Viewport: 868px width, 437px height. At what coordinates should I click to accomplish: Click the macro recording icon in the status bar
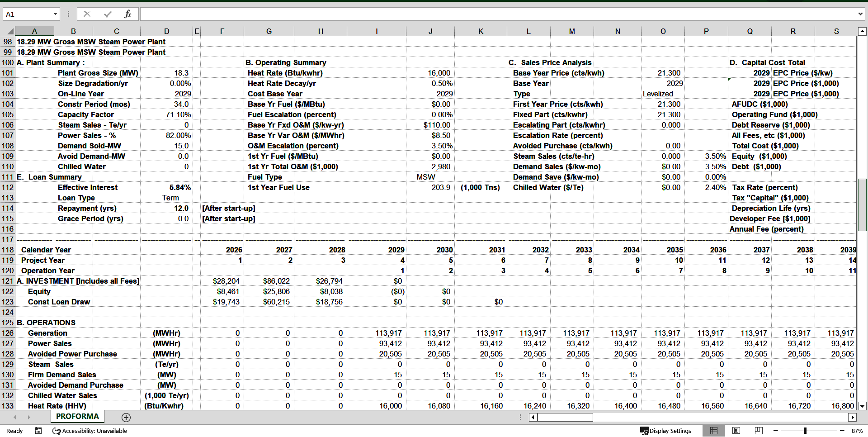(38, 431)
